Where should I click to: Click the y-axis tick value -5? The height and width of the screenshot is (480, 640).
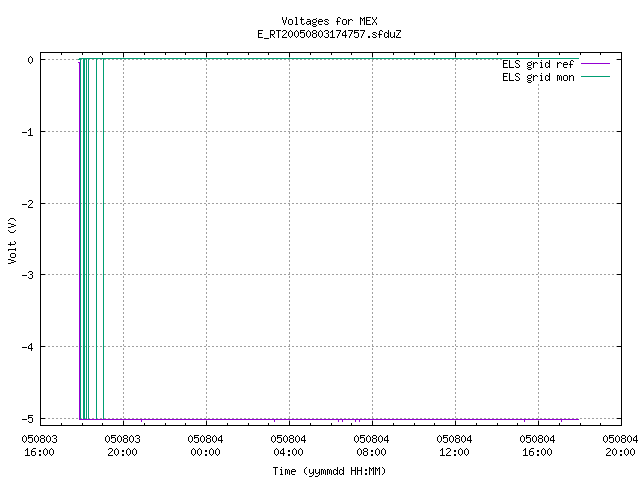coord(28,419)
